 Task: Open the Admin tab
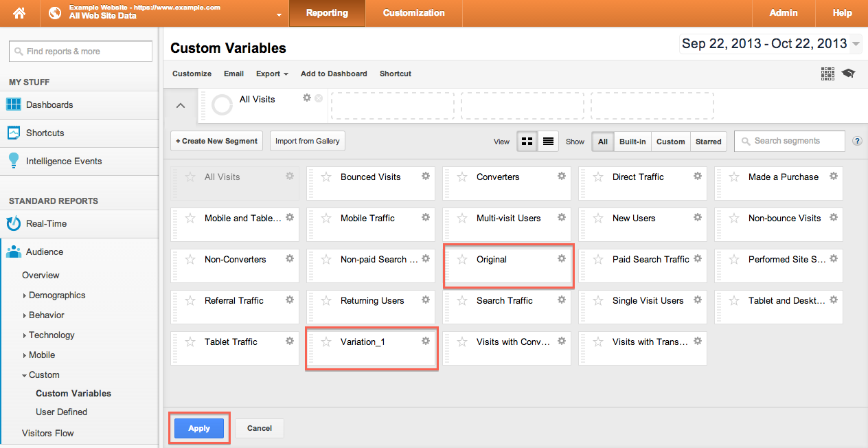[784, 13]
